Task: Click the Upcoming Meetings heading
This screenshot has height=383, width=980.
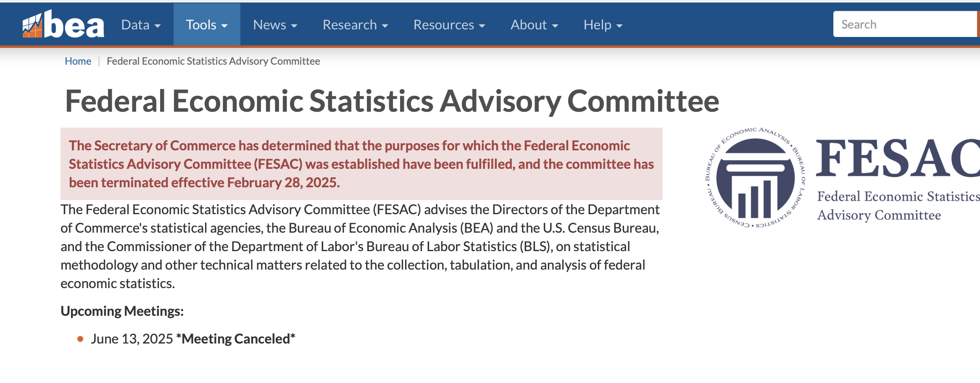Action: click(122, 311)
